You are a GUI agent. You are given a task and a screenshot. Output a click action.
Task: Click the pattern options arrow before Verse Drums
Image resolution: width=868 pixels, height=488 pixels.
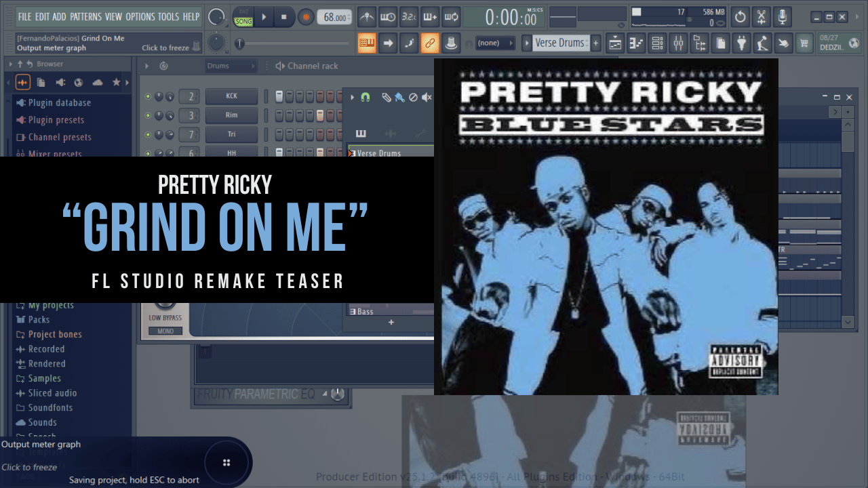click(527, 43)
